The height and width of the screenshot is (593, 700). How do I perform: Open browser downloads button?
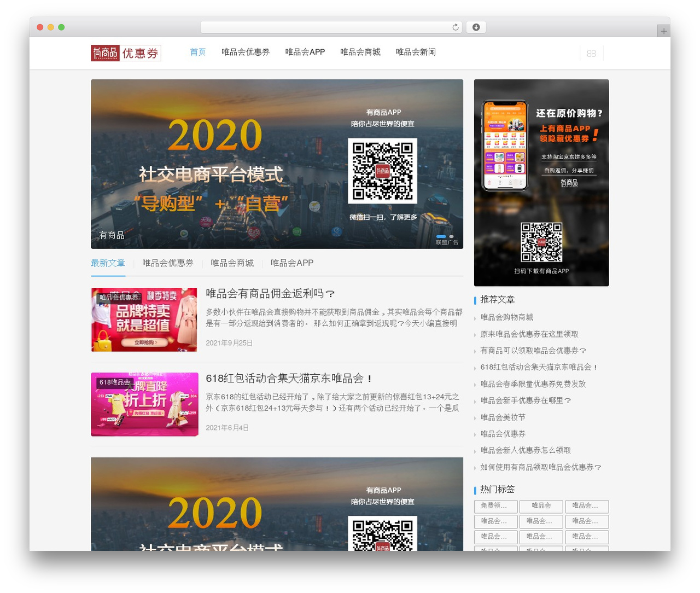(x=476, y=27)
